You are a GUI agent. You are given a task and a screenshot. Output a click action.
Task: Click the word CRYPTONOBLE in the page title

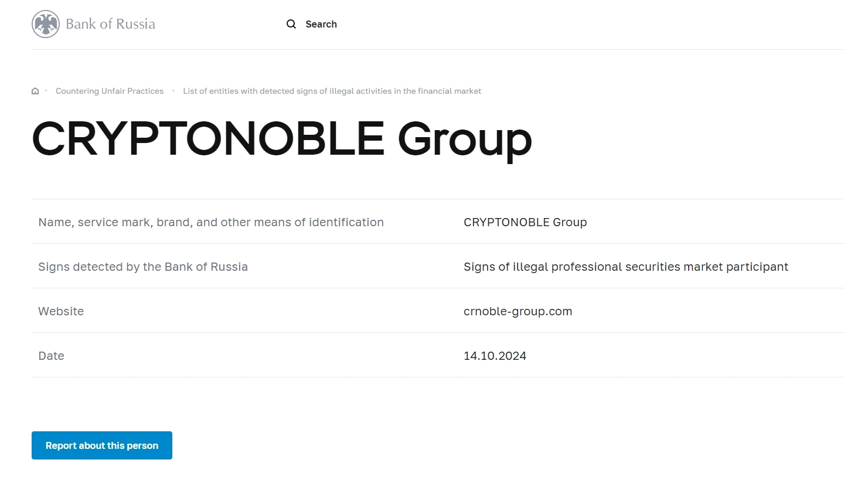pyautogui.click(x=208, y=139)
